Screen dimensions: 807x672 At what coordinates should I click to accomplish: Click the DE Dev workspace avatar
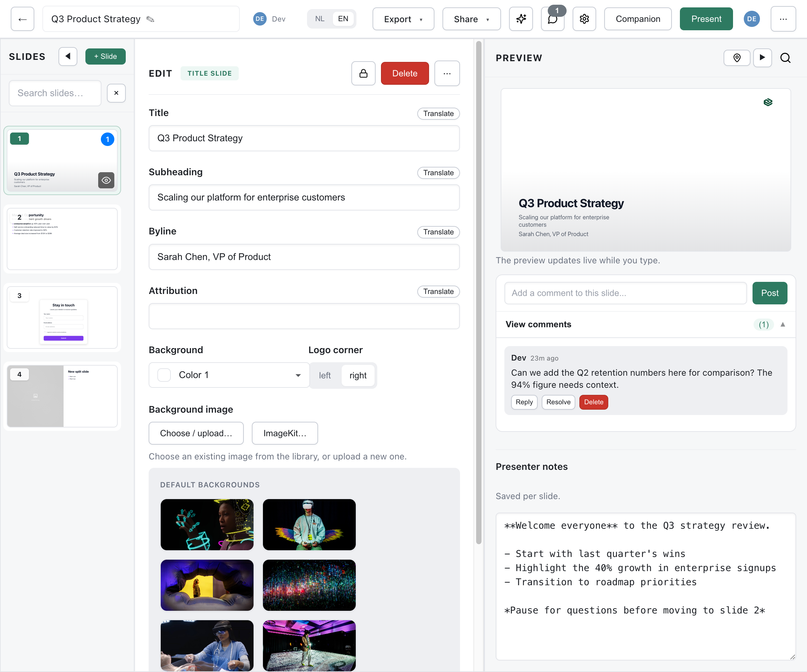[x=260, y=19]
